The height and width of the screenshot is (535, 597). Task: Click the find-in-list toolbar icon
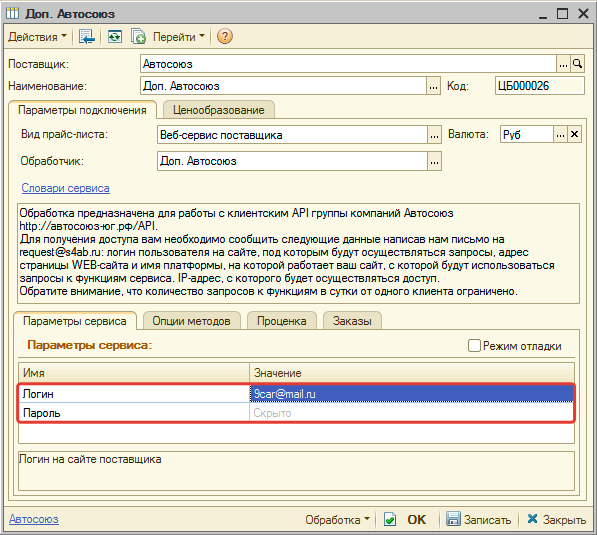coord(87,37)
